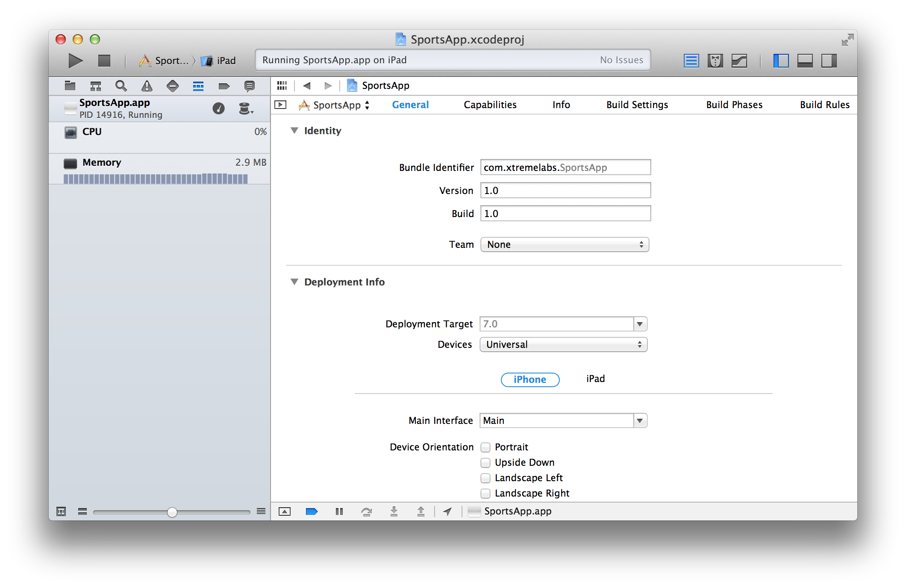Show the Standard editor

tap(691, 61)
